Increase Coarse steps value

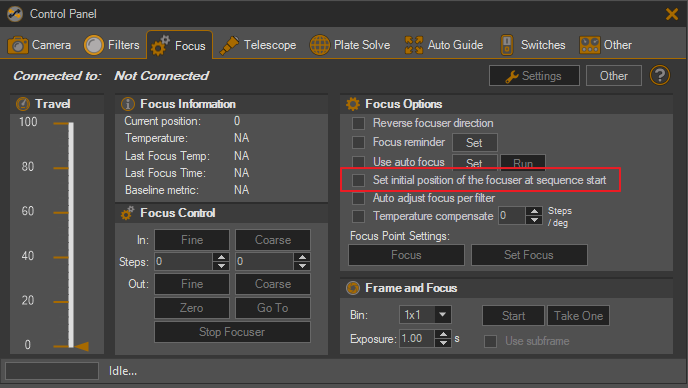click(302, 257)
